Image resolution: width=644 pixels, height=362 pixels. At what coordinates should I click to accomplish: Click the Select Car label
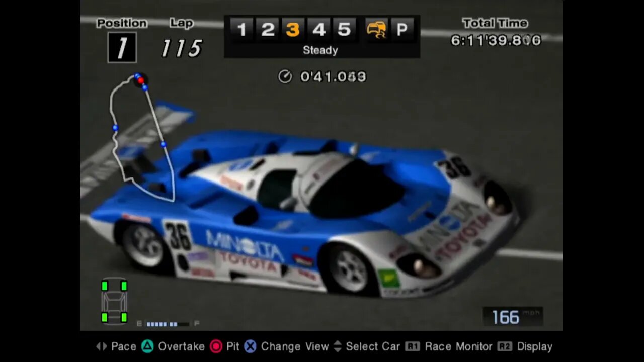pos(373,346)
